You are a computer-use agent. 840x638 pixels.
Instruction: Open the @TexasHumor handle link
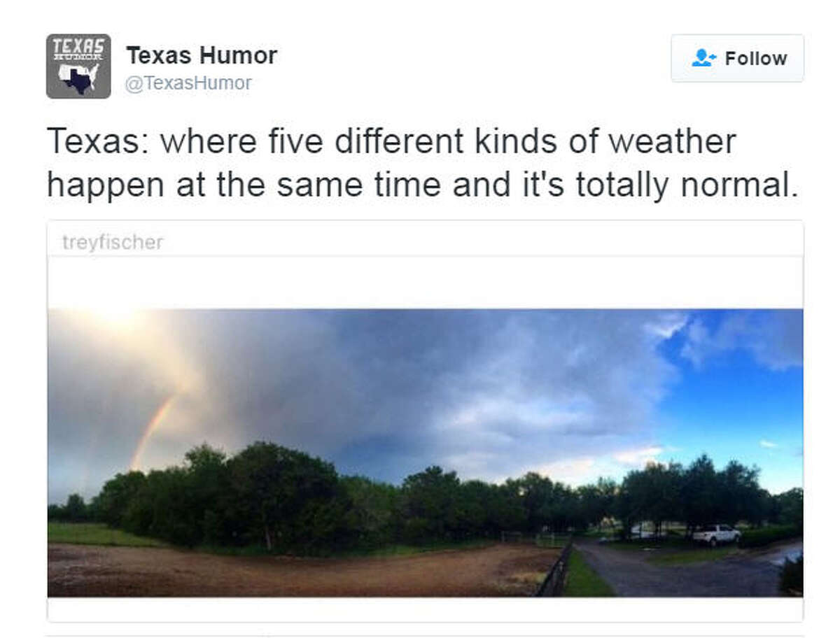pos(189,82)
